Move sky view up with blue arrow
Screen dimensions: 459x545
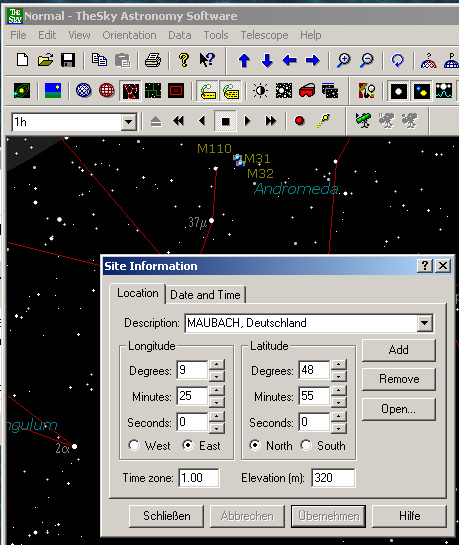(x=244, y=60)
